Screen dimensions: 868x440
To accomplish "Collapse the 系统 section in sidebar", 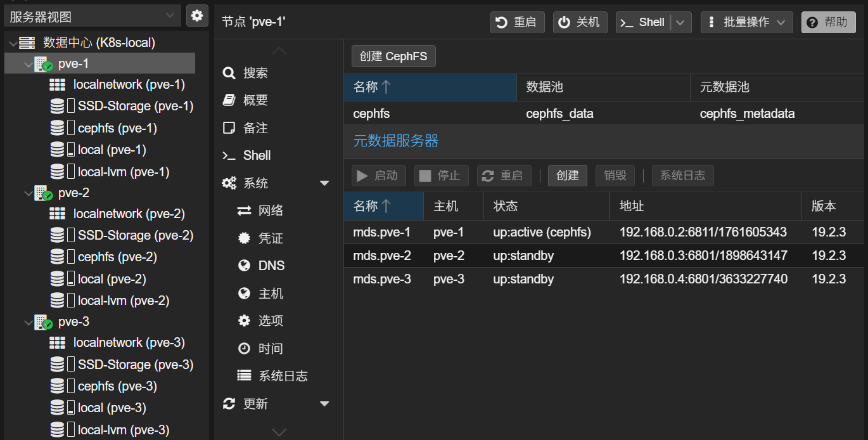I will coord(324,183).
